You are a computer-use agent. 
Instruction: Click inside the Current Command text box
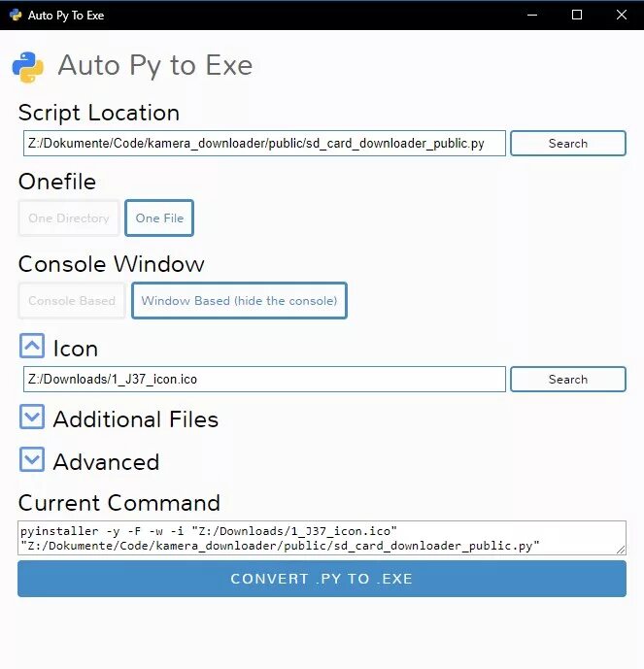point(322,538)
